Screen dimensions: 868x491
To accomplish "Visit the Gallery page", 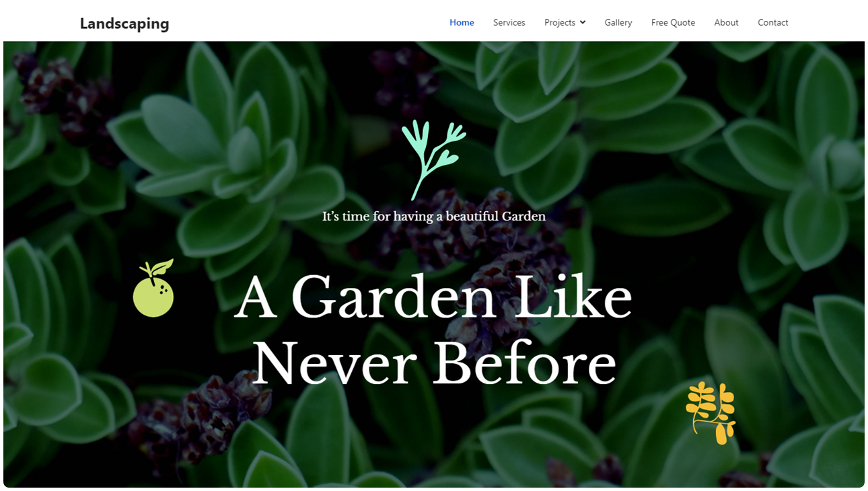I will click(618, 22).
